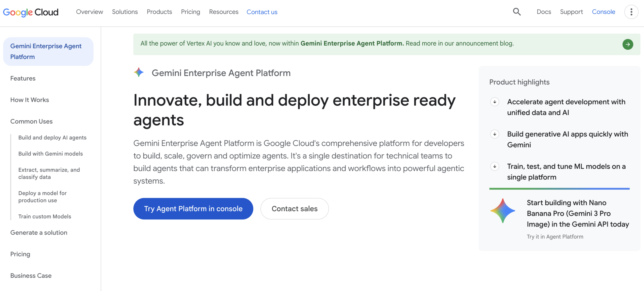Screen dimensions: 644x291
Task: Open the Products menu in top navigation
Action: pos(159,12)
